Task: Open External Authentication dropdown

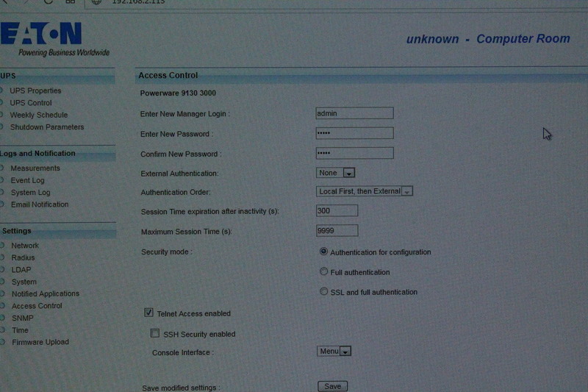Action: pyautogui.click(x=335, y=173)
